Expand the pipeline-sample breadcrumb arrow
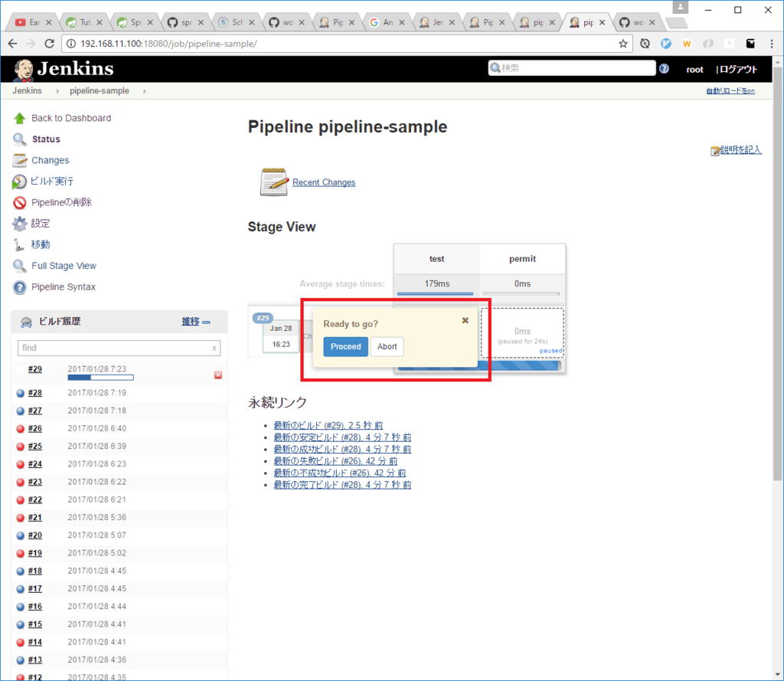784x681 pixels. [144, 91]
